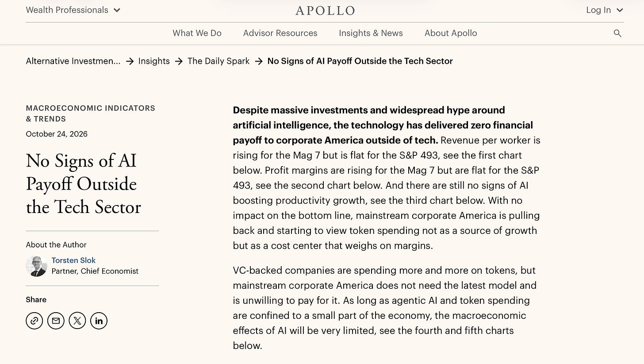Image resolution: width=644 pixels, height=364 pixels.
Task: Open the What We Do menu
Action: (x=197, y=33)
